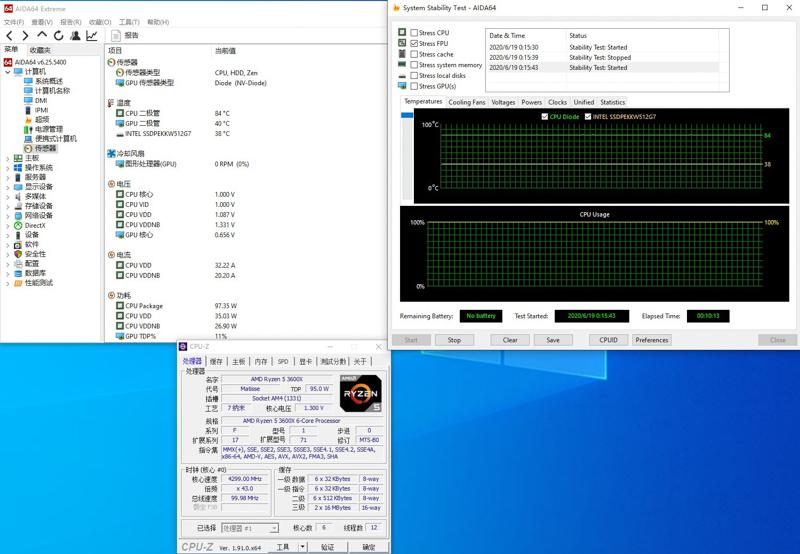
Task: Expand the 网络设备 tree node
Action: coord(8,216)
